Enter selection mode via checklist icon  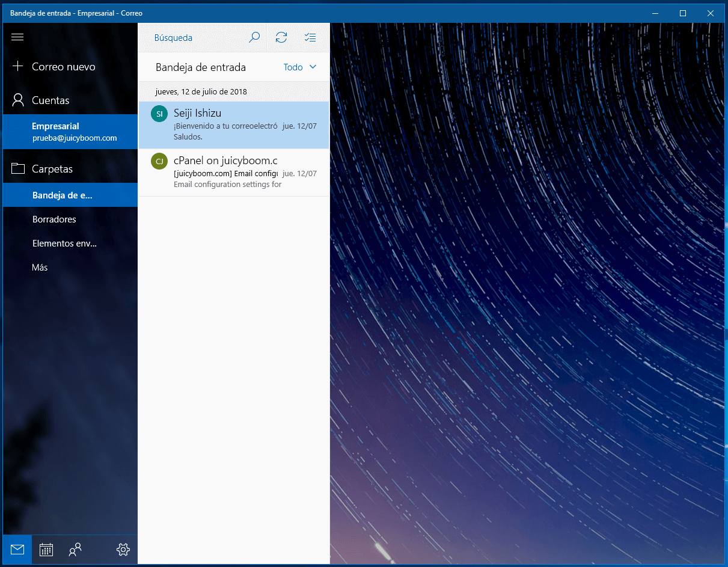click(x=310, y=37)
